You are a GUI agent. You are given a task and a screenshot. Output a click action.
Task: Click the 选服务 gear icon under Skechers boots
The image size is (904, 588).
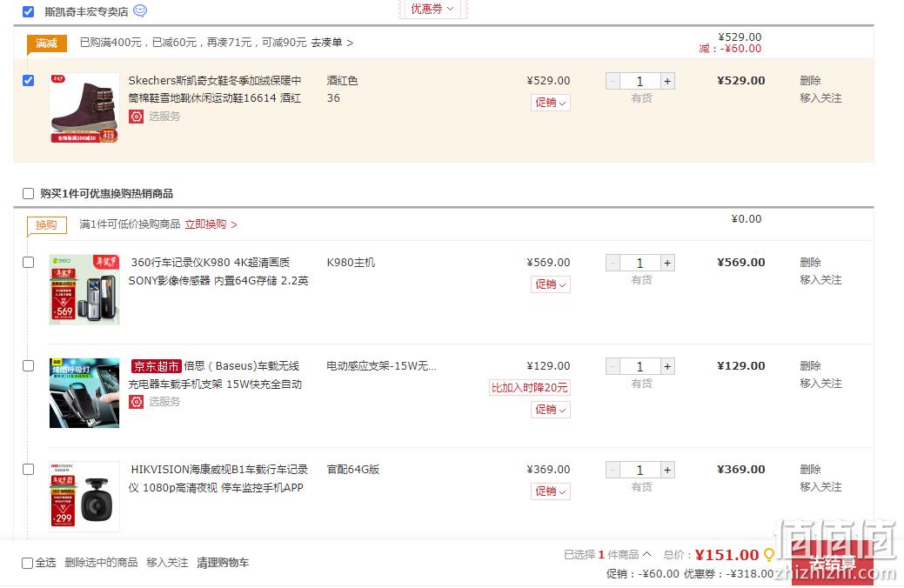pyautogui.click(x=136, y=117)
